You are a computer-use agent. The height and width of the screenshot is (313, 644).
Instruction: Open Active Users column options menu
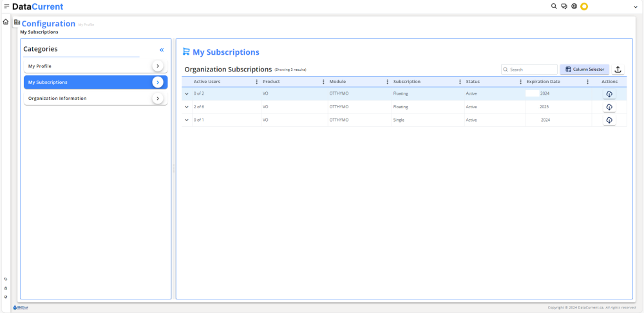257,82
